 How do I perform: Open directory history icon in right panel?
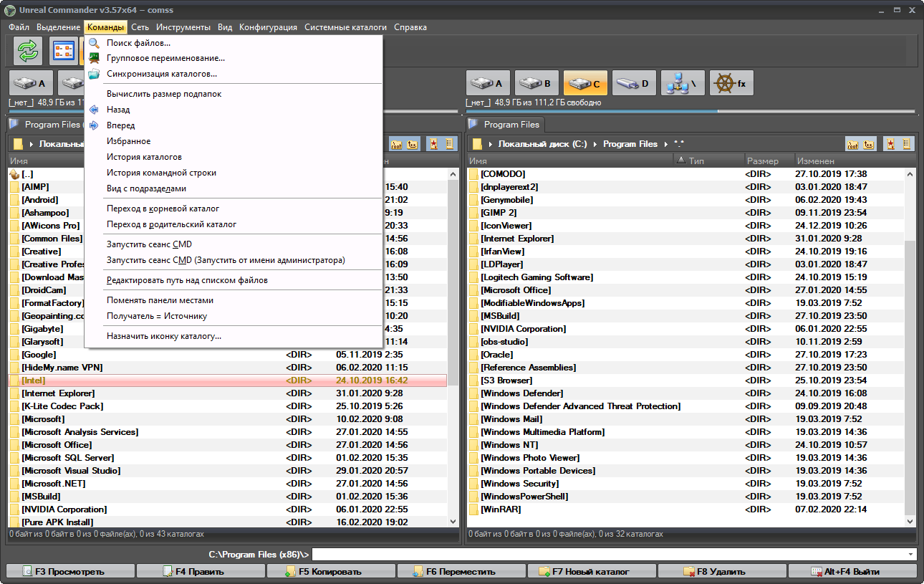(908, 144)
